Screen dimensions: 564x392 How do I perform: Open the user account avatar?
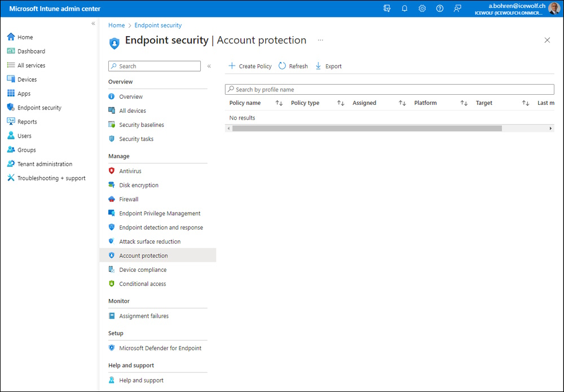pyautogui.click(x=554, y=8)
